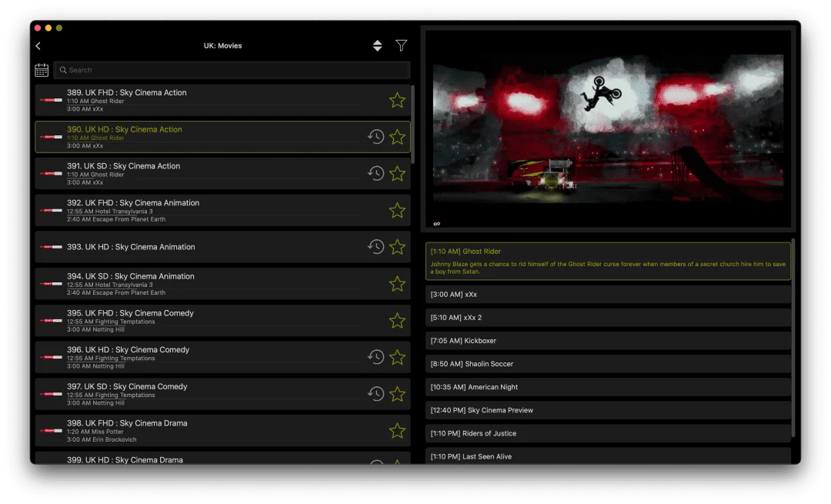The image size is (831, 504).
Task: Click the loop icon under the video
Action: click(x=437, y=224)
